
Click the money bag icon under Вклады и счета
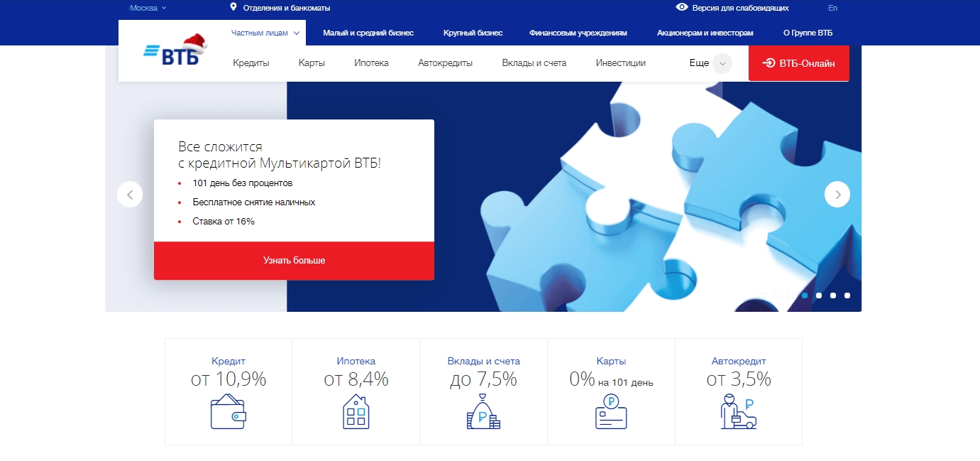tap(483, 411)
